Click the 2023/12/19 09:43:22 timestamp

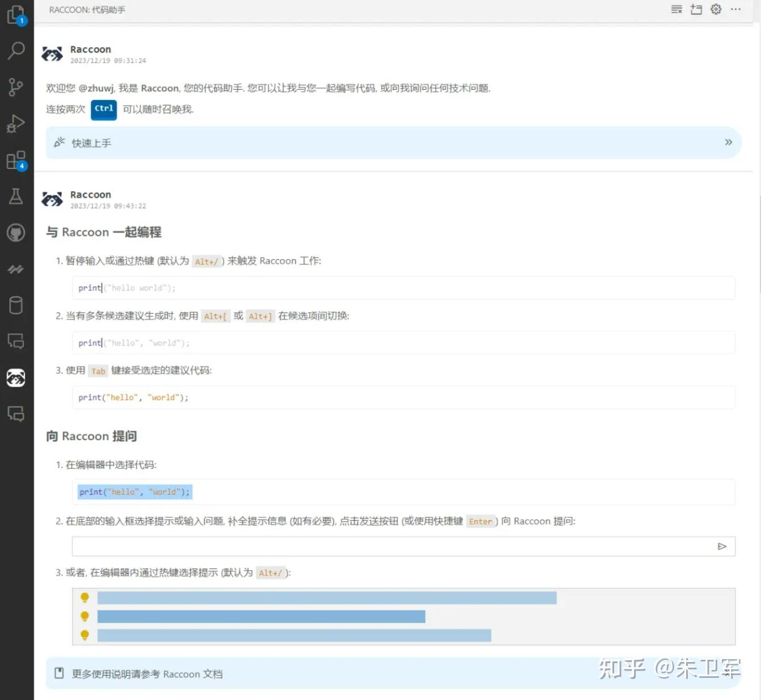tap(108, 206)
